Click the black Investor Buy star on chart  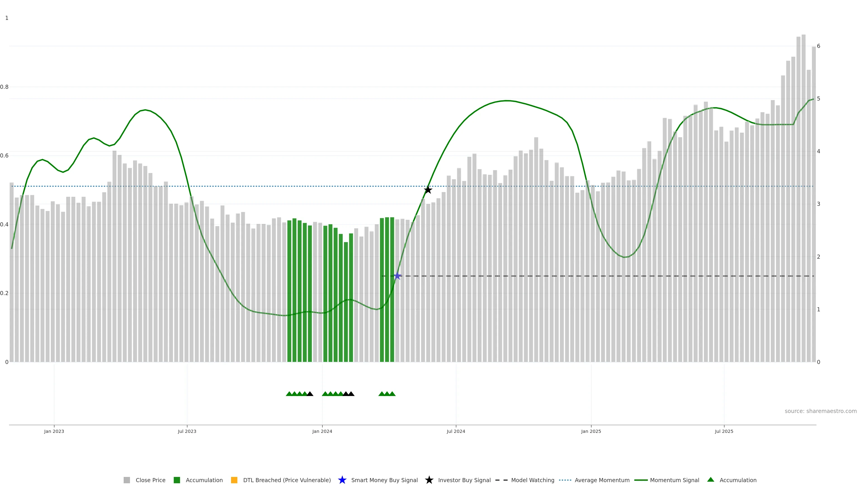(428, 190)
